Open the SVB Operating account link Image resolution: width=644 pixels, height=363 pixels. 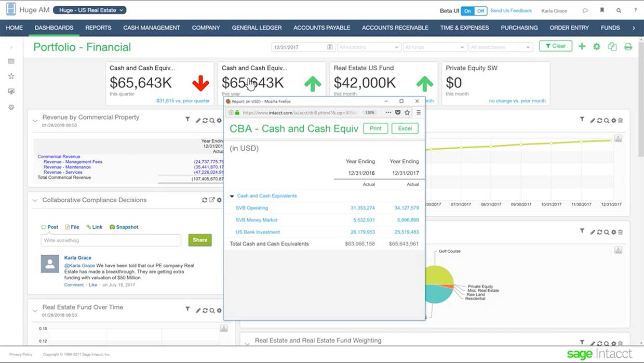(252, 208)
